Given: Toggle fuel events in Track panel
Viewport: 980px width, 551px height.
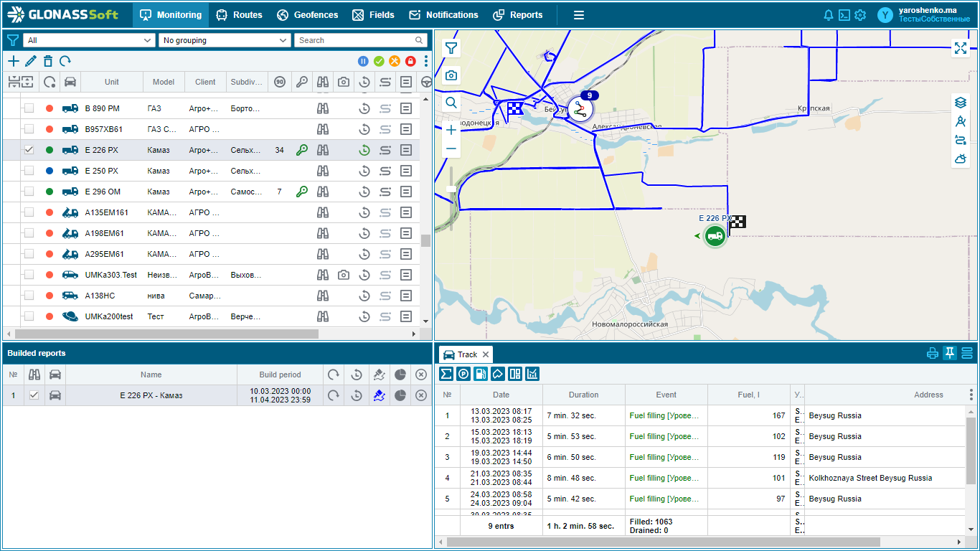Looking at the screenshot, I should (481, 374).
